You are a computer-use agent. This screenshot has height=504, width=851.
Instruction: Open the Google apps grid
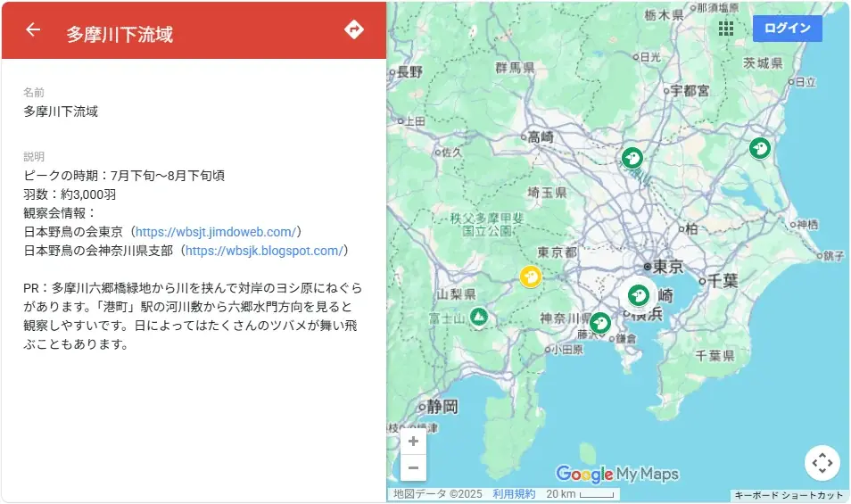click(x=726, y=29)
